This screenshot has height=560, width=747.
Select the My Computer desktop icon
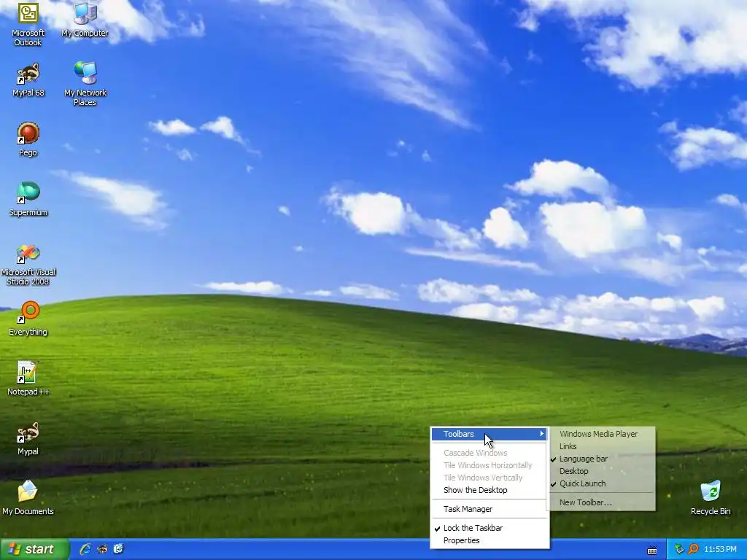(x=85, y=20)
